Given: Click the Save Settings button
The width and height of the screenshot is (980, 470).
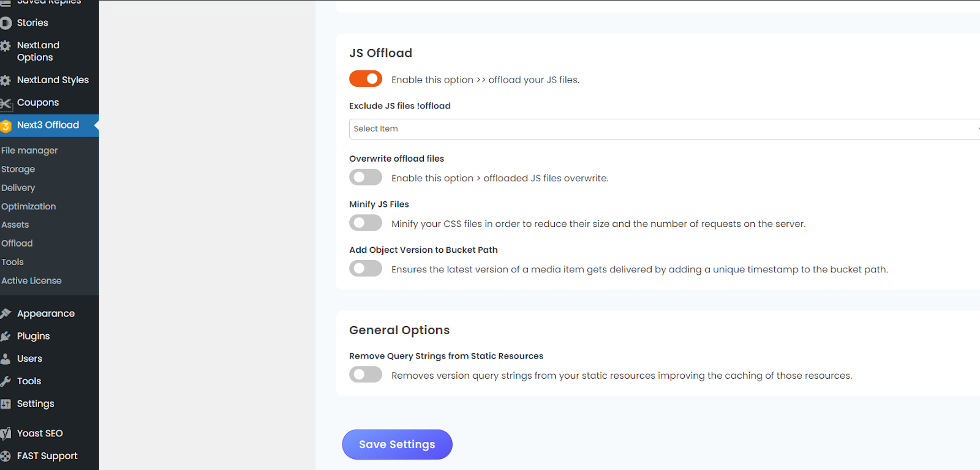Looking at the screenshot, I should tap(397, 444).
